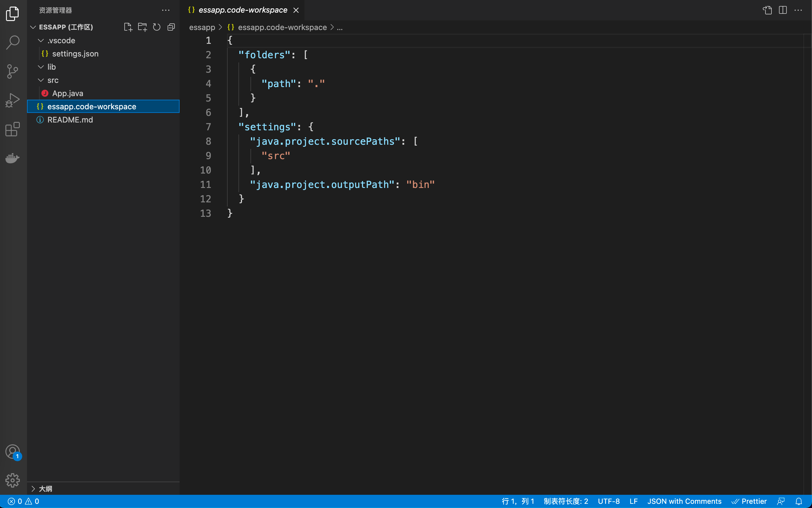Open editor more actions menu

click(798, 10)
